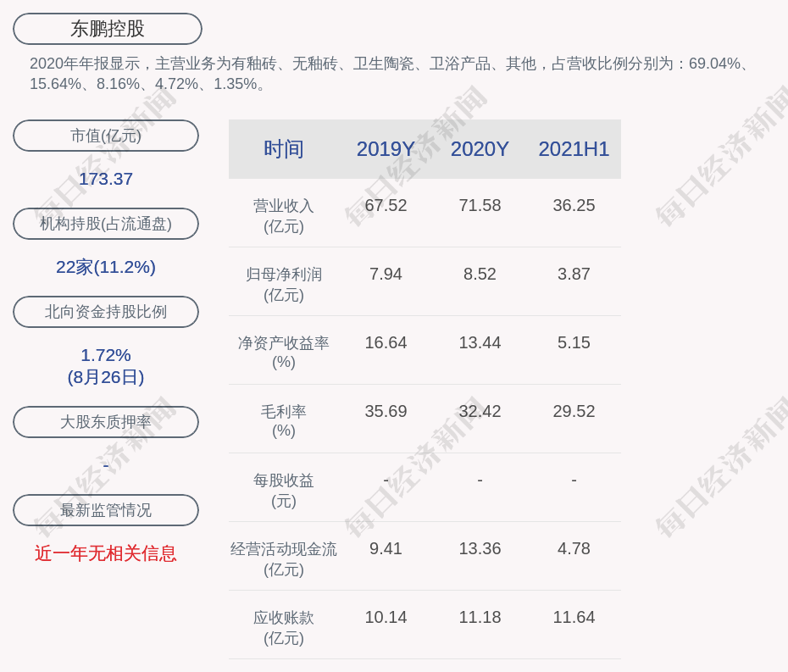Click the 11.18 receivables cell
The width and height of the screenshot is (788, 672).
click(480, 617)
